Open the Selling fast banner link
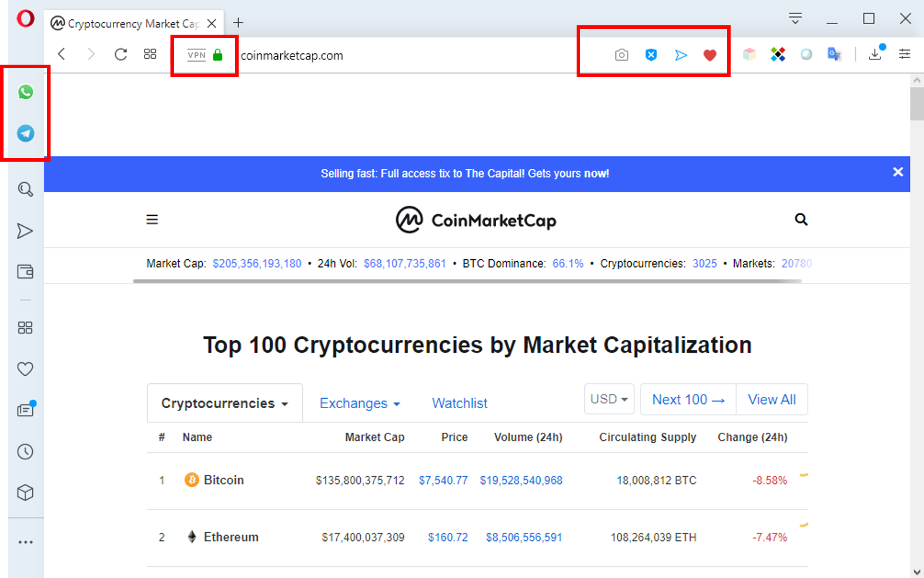Screen dimensions: 924x578 click(x=465, y=173)
